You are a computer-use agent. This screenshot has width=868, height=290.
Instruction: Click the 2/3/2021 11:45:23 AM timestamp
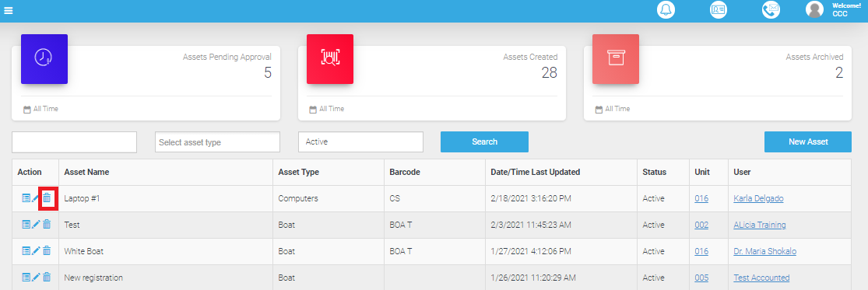pos(531,225)
